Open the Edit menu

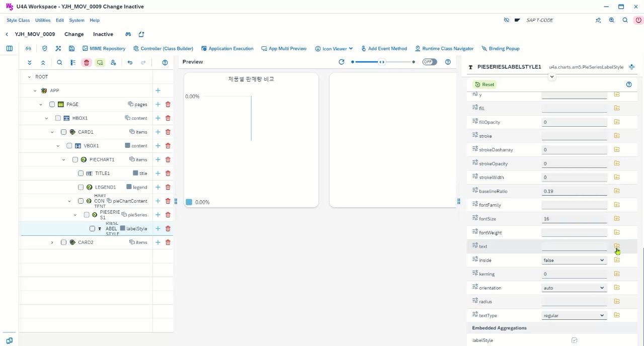[x=60, y=20]
